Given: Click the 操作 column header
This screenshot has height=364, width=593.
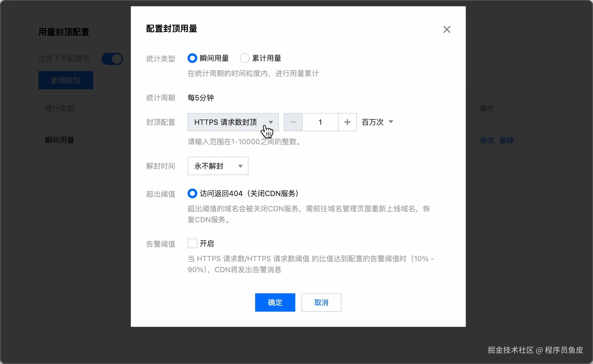Looking at the screenshot, I should coord(487,108).
